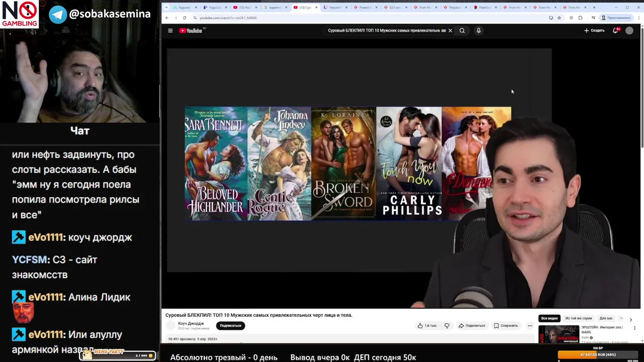Click the Чат header label

80,131
